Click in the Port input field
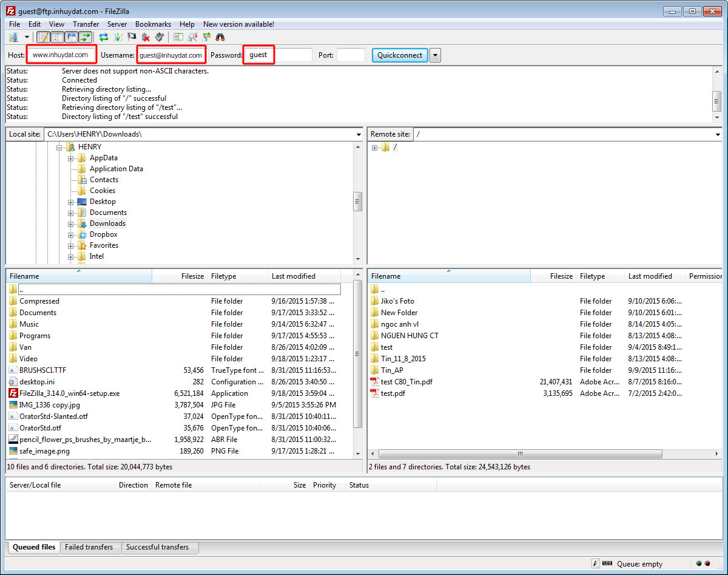The height and width of the screenshot is (575, 728). [351, 55]
